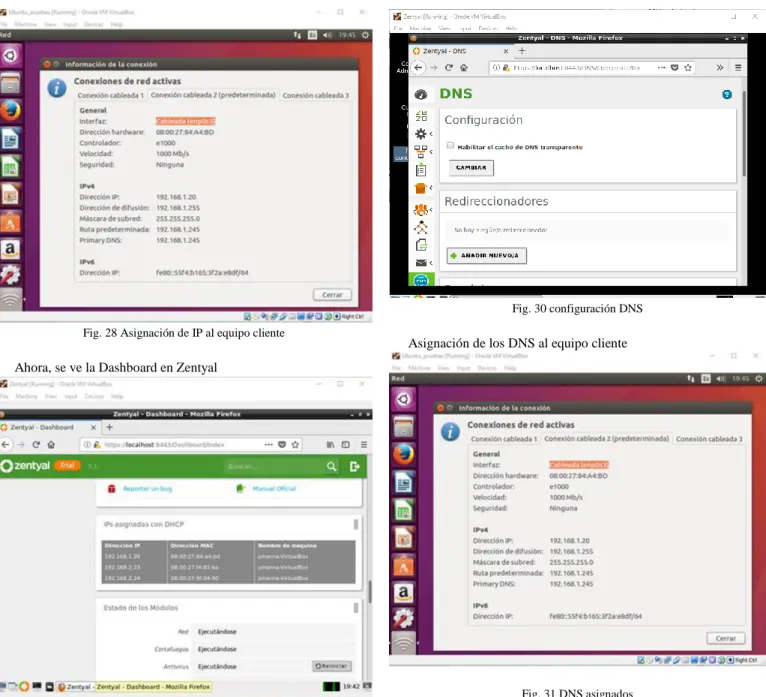Viewport: 766px width, 697px height.
Task: Click the sound indicator in Fig. 28 Ubuntu top panel
Action: point(327,35)
